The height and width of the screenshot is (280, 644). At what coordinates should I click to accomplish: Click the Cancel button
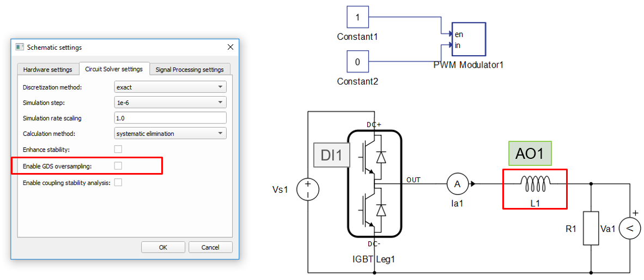click(210, 247)
